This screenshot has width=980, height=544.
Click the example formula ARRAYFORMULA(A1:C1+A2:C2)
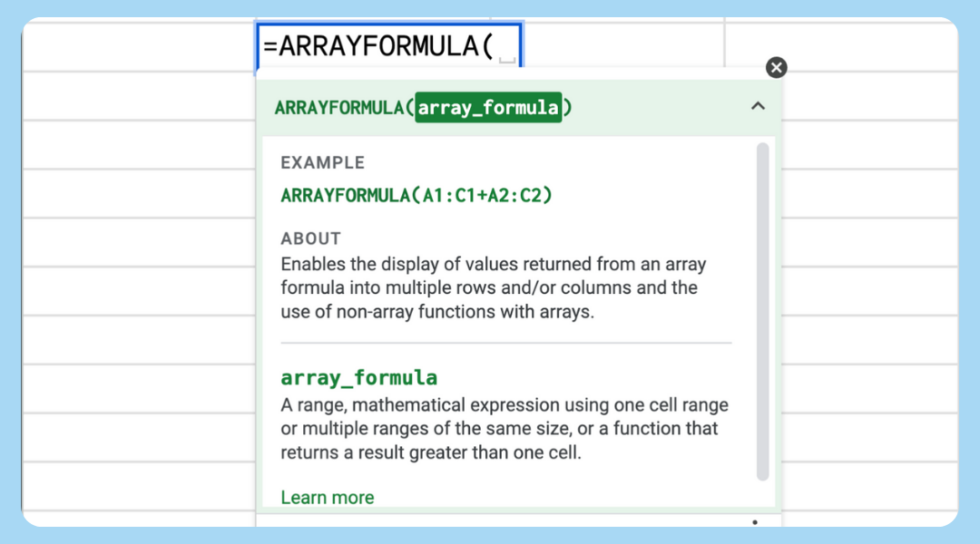416,195
